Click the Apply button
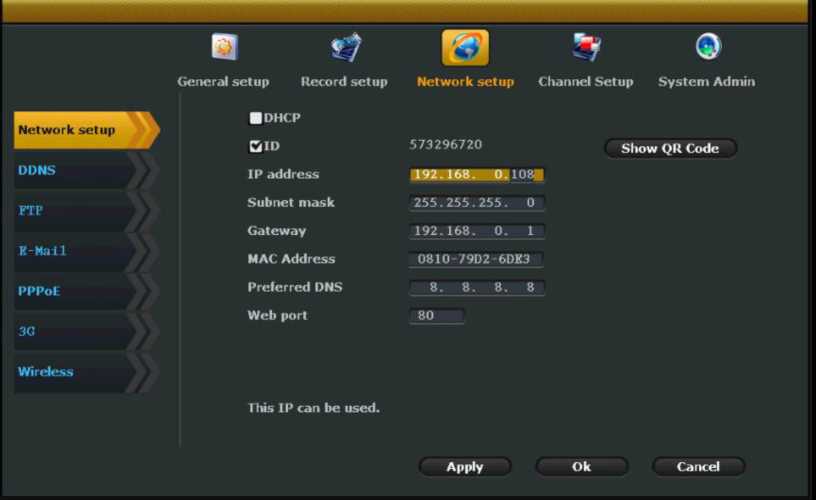 coord(465,467)
